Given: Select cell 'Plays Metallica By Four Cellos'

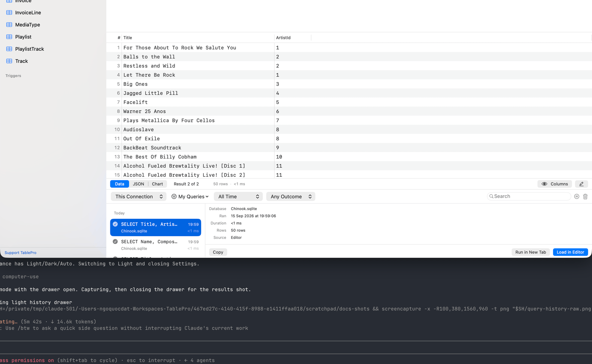Looking at the screenshot, I should (198, 121).
